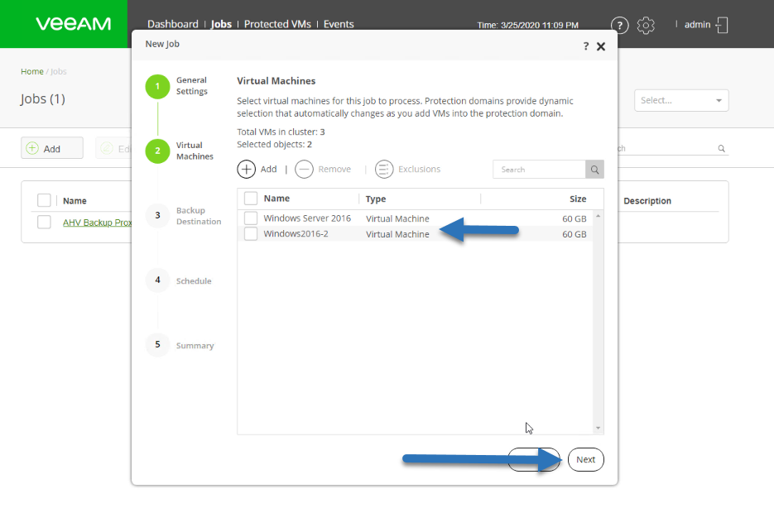Click the Remove minus icon
Screen dimensions: 774x532
304,170
